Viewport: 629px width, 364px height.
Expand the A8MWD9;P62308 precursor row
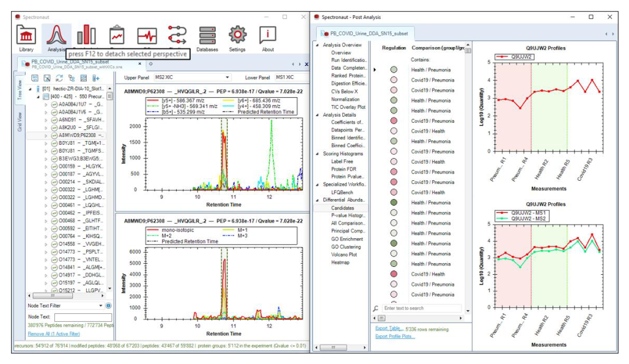click(46, 136)
